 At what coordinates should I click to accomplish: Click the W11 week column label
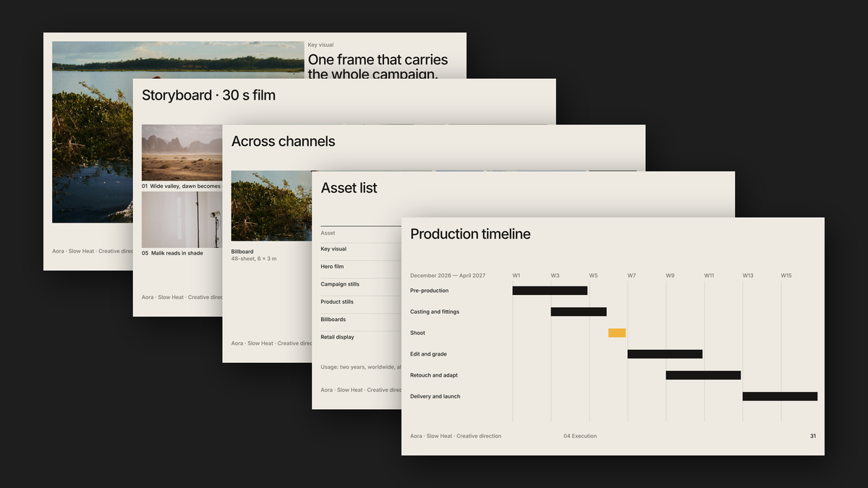pos(710,275)
